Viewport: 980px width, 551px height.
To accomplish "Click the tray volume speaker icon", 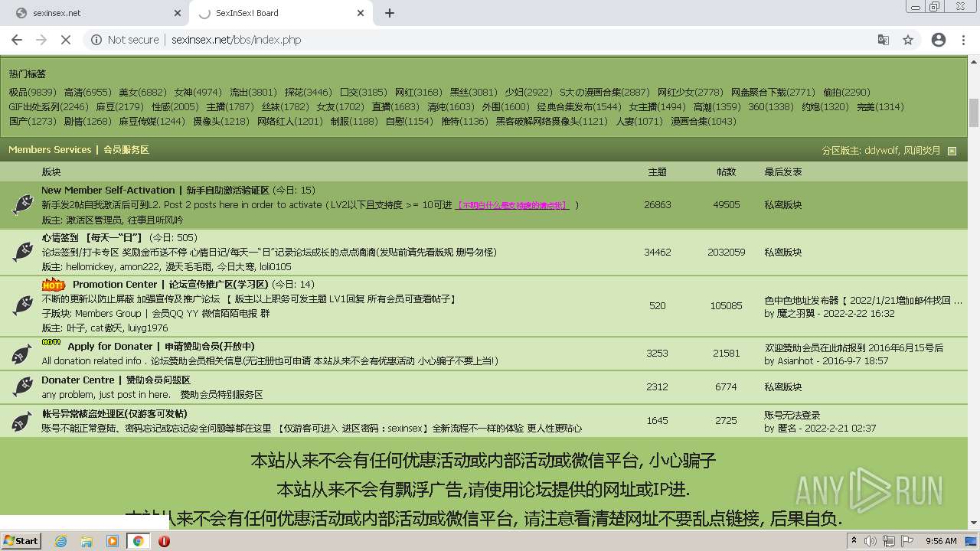I will point(871,541).
